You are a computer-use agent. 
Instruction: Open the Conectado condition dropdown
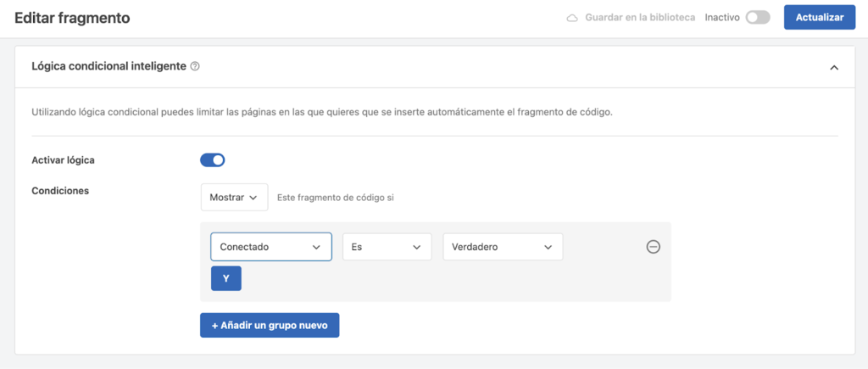click(270, 247)
